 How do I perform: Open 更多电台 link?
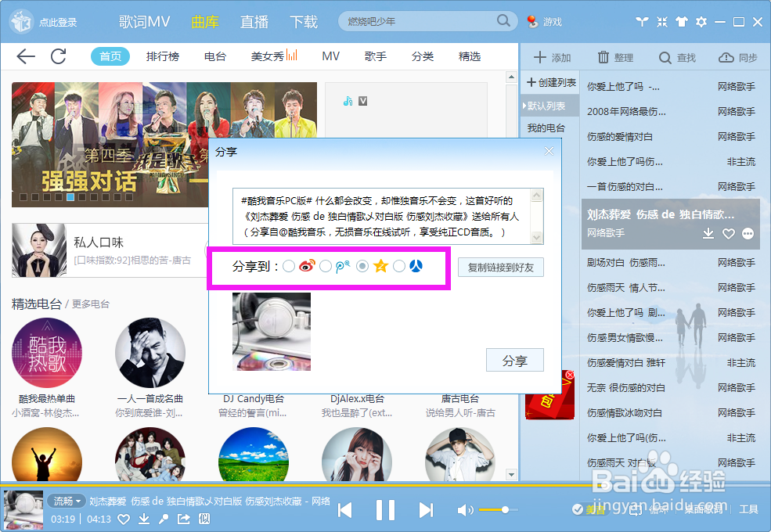[x=91, y=304]
